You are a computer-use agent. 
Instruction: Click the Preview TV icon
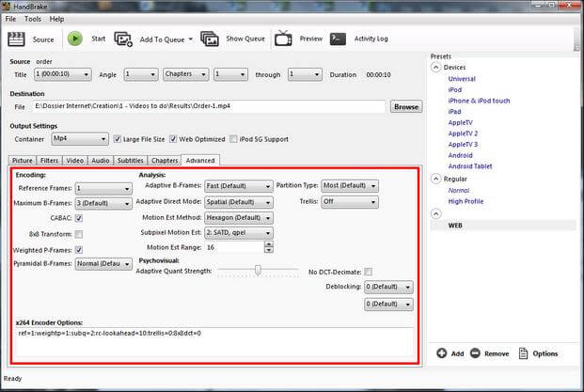coord(283,39)
